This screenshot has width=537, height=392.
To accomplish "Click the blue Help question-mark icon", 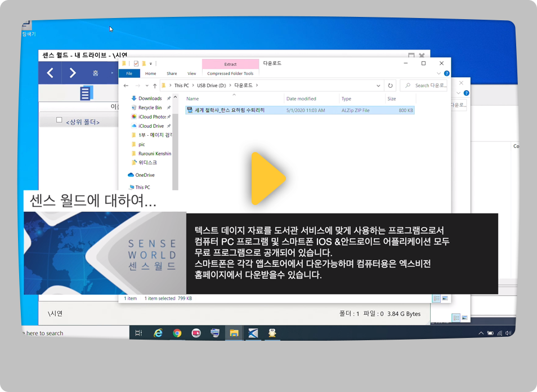I will [446, 73].
